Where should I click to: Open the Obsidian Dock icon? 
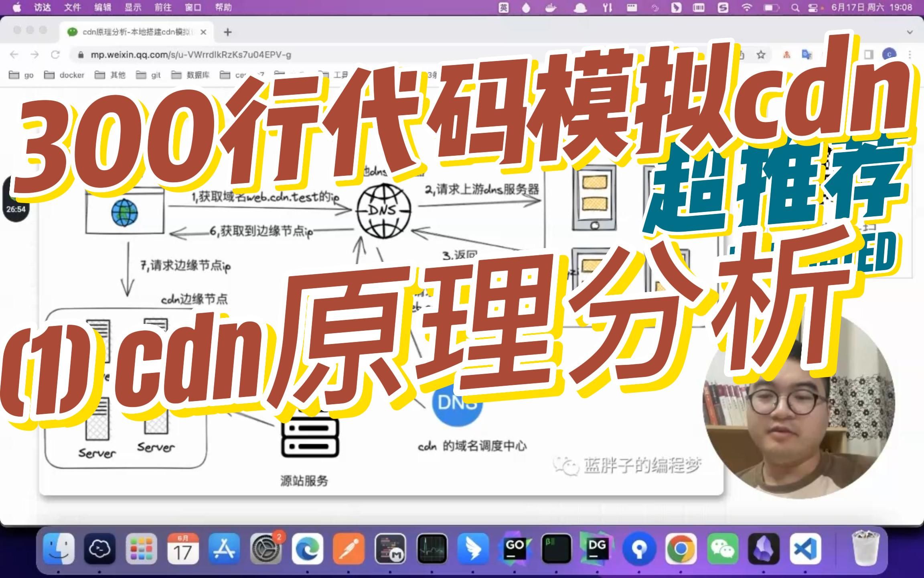pyautogui.click(x=764, y=549)
